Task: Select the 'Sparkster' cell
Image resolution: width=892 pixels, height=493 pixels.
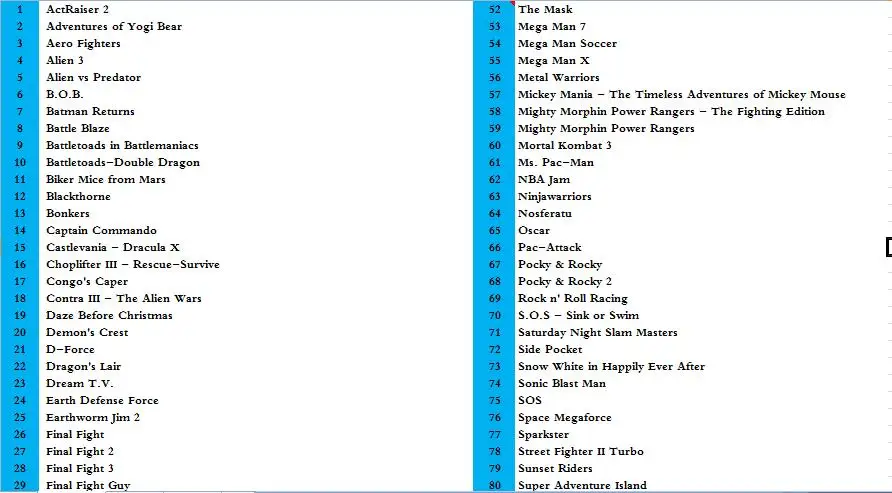Action: point(543,436)
